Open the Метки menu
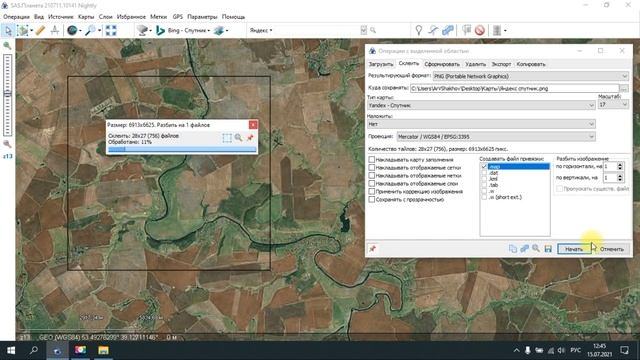 [158, 17]
